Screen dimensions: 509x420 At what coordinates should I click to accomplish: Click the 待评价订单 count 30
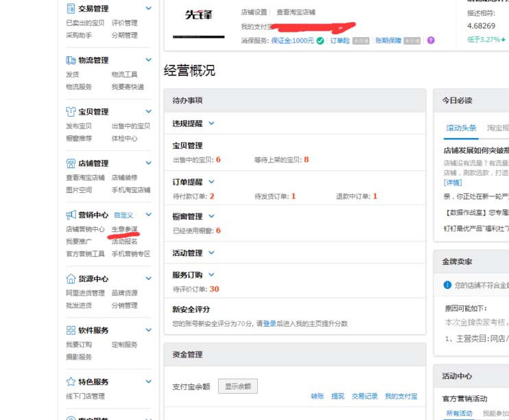[x=214, y=289]
